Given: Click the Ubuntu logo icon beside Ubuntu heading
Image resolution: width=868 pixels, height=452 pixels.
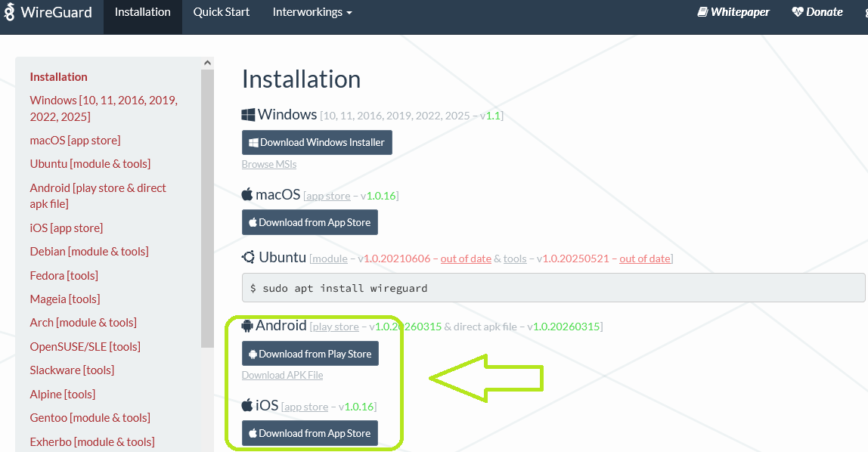Looking at the screenshot, I should 249,257.
